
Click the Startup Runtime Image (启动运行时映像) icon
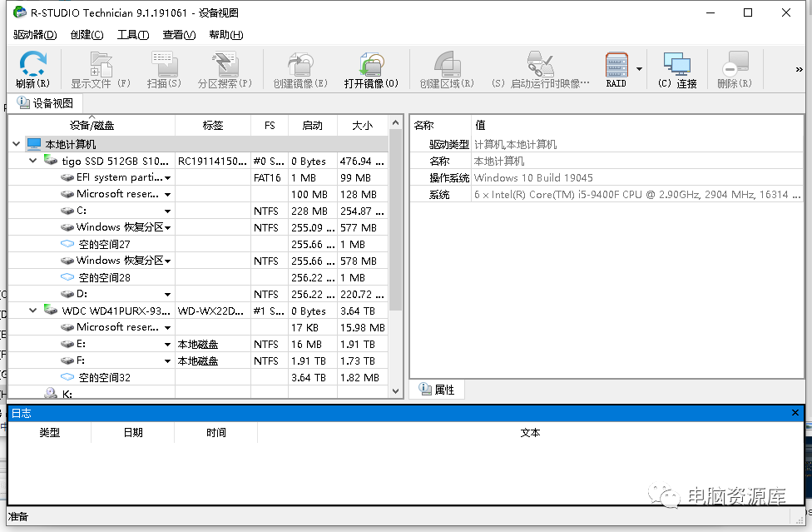[541, 64]
